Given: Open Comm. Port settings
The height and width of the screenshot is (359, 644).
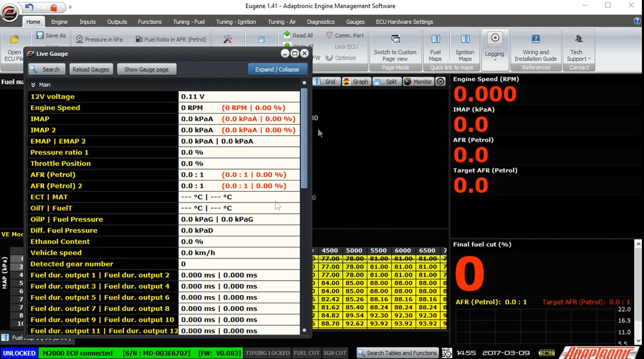Looking at the screenshot, I should pyautogui.click(x=345, y=35).
